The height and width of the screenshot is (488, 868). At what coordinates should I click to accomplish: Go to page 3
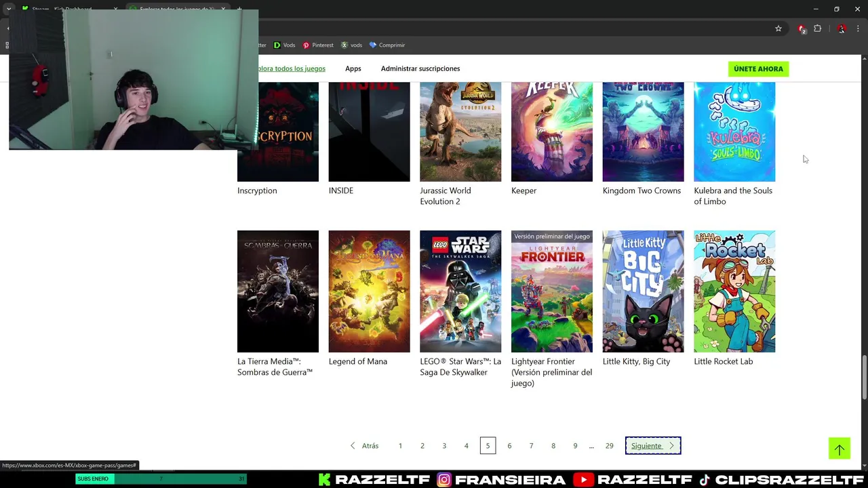tap(444, 445)
